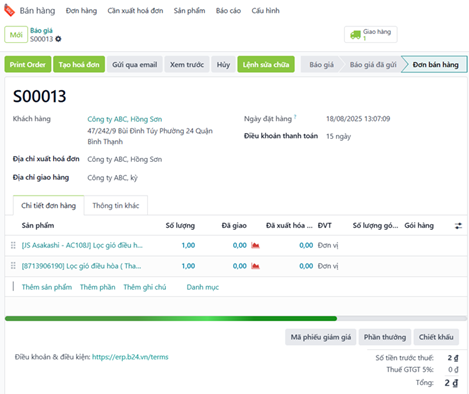The image size is (469, 394).
Task: Click Xem trước button
Action: [x=187, y=64]
